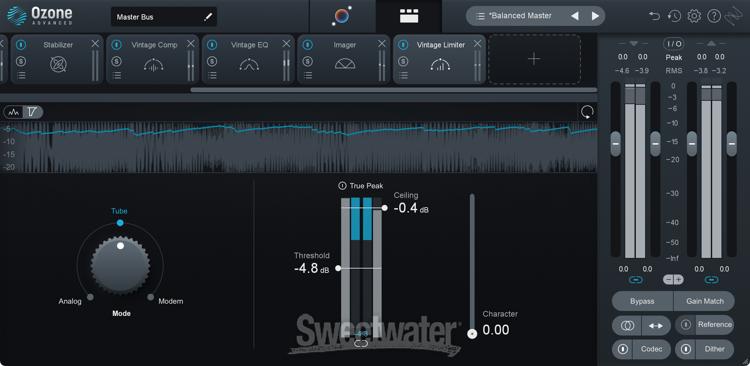Remove the Vintage EQ module
750x366 pixels.
tap(287, 44)
